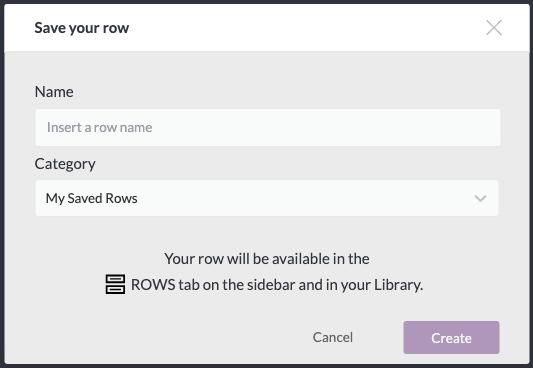Focus the row name text box
533x368 pixels.
click(268, 127)
